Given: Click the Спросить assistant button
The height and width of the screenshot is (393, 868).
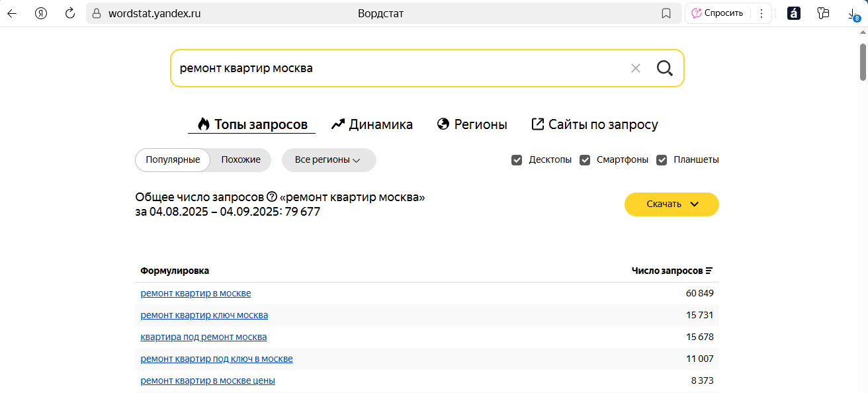Looking at the screenshot, I should click(x=718, y=13).
